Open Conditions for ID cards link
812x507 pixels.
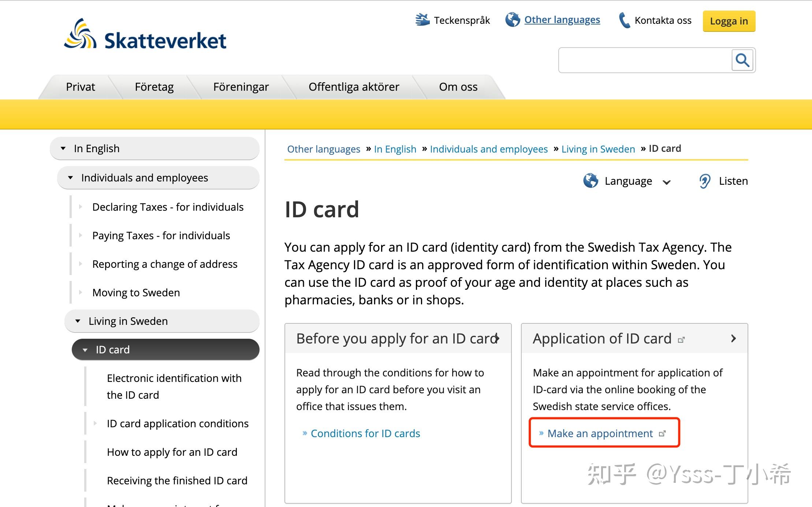(365, 433)
